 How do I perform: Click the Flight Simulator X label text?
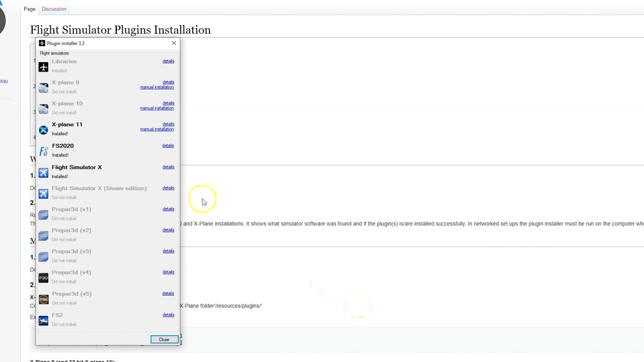click(76, 167)
